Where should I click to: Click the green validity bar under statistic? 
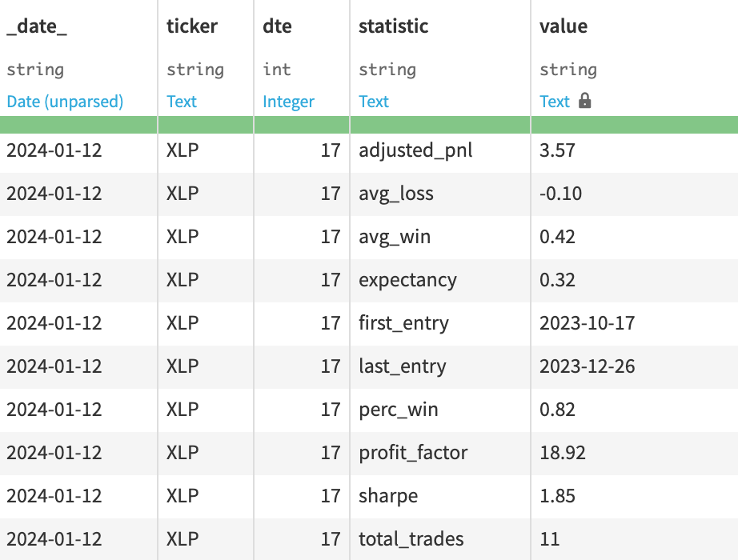click(440, 124)
